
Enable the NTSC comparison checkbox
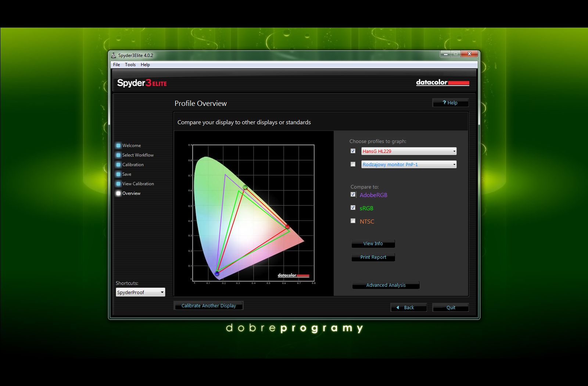click(x=353, y=221)
